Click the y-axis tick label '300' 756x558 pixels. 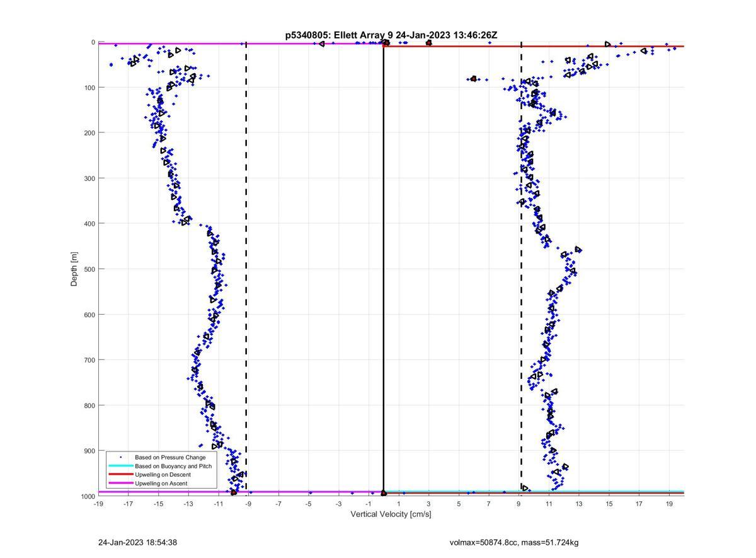click(89, 178)
